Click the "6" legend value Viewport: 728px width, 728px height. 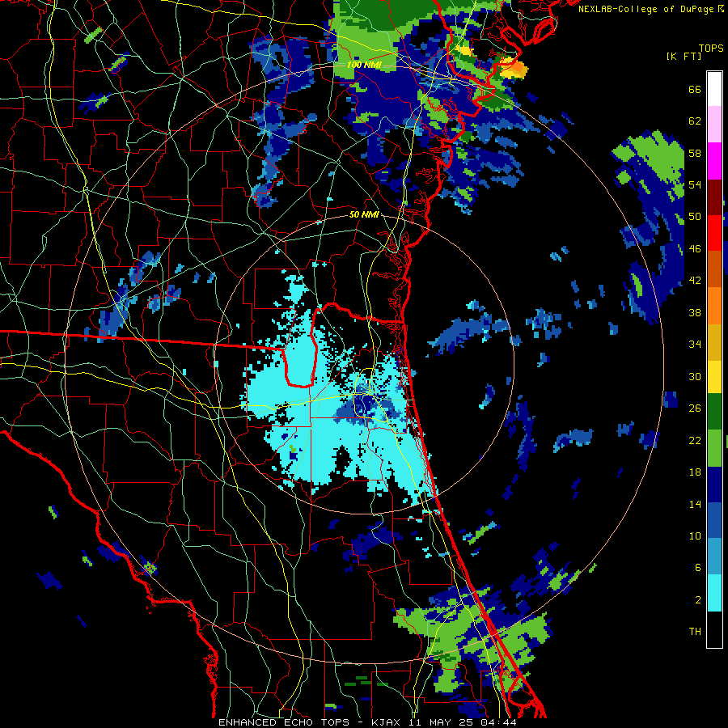point(698,568)
